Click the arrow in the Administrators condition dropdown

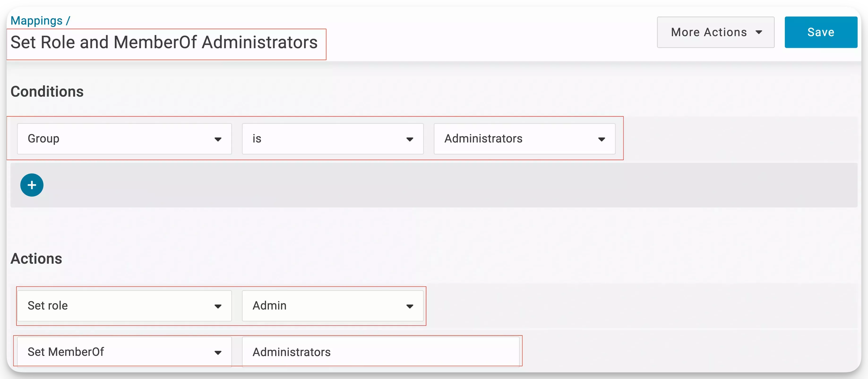(x=602, y=139)
